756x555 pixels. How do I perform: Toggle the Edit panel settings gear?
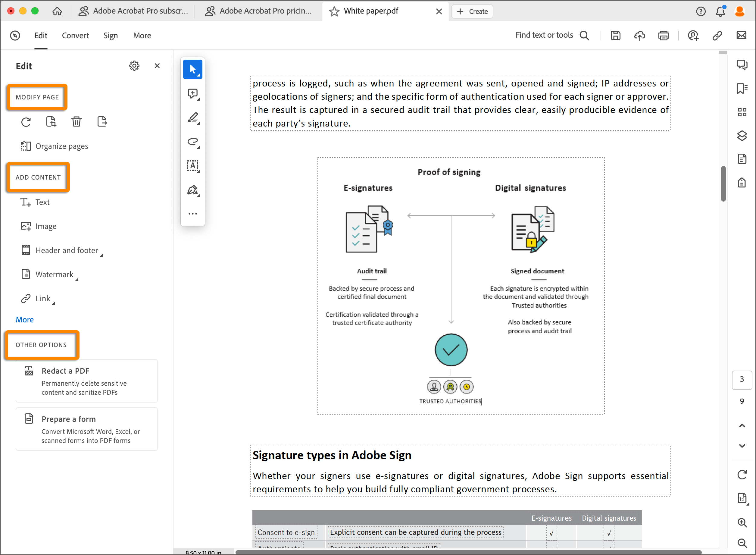point(134,66)
